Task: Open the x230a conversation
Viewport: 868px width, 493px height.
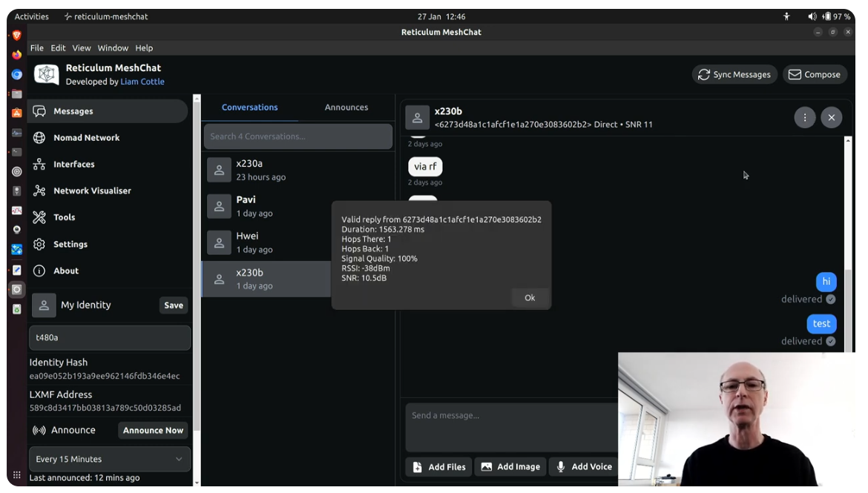Action: click(297, 170)
